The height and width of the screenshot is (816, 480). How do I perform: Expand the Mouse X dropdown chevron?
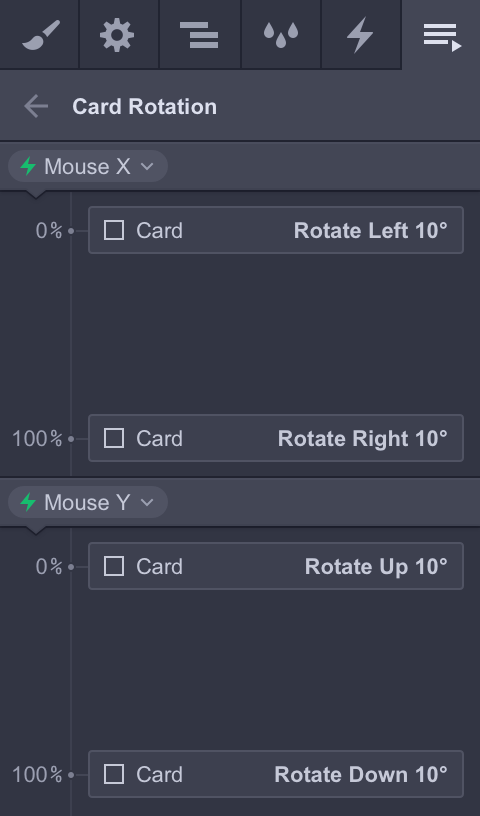point(147,167)
